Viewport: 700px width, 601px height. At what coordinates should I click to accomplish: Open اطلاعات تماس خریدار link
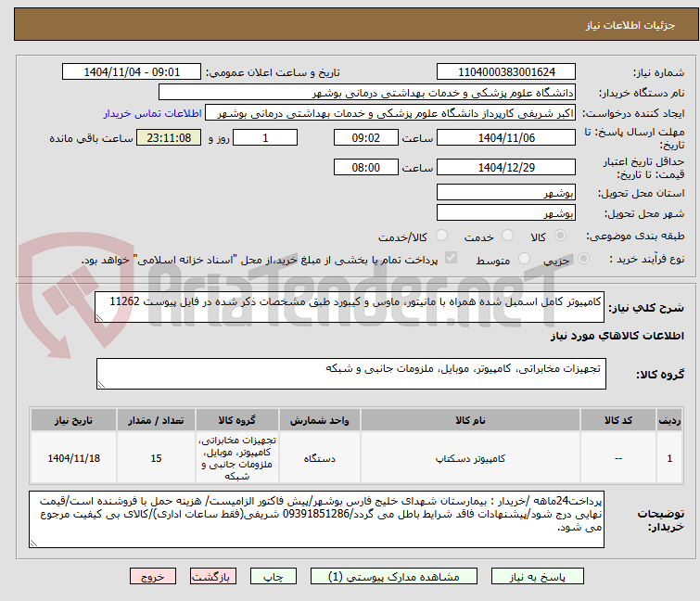pyautogui.click(x=153, y=113)
